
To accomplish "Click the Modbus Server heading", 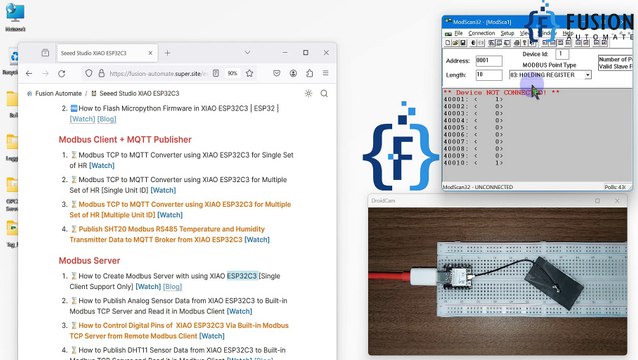I will tap(89, 261).
